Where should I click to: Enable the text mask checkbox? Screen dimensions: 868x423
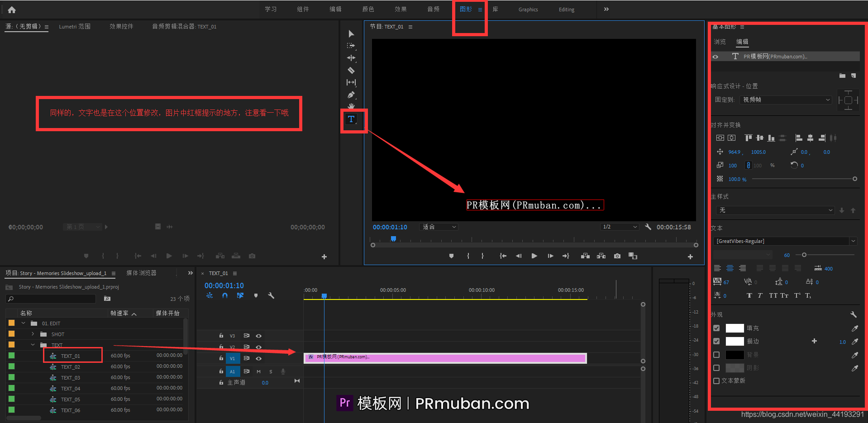pos(716,381)
